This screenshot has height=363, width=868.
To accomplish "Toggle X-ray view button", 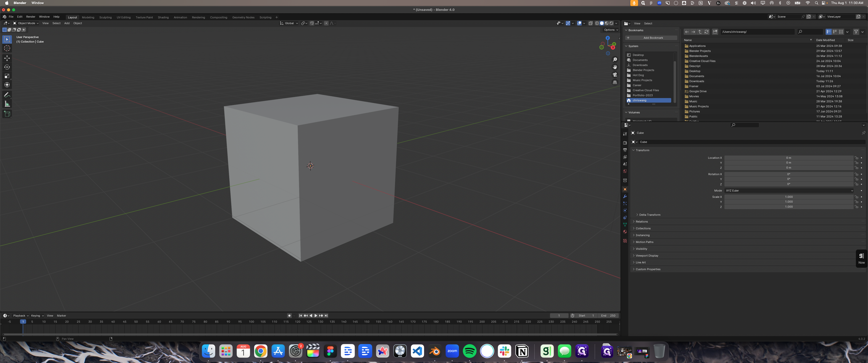I will [590, 23].
